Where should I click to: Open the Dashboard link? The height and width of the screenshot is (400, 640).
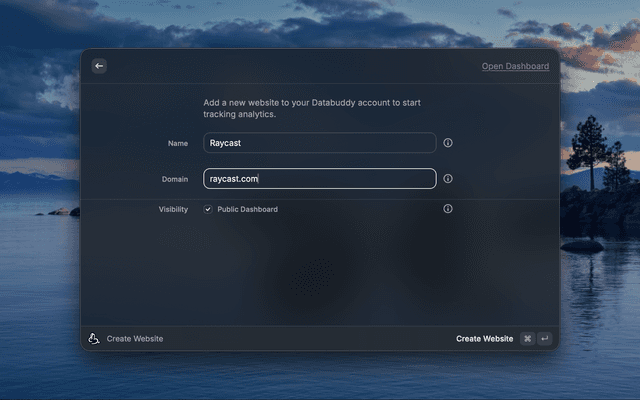[x=515, y=67]
